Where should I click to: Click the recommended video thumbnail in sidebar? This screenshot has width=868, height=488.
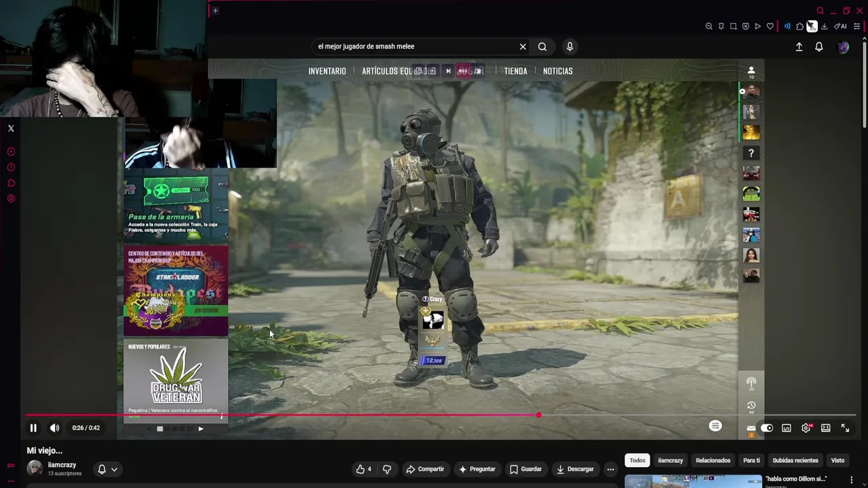pos(692,481)
